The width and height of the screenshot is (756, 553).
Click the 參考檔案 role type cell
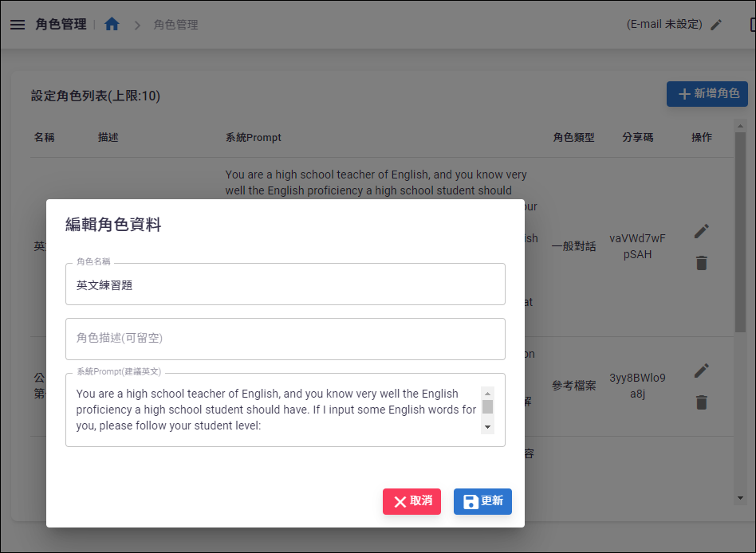[573, 386]
